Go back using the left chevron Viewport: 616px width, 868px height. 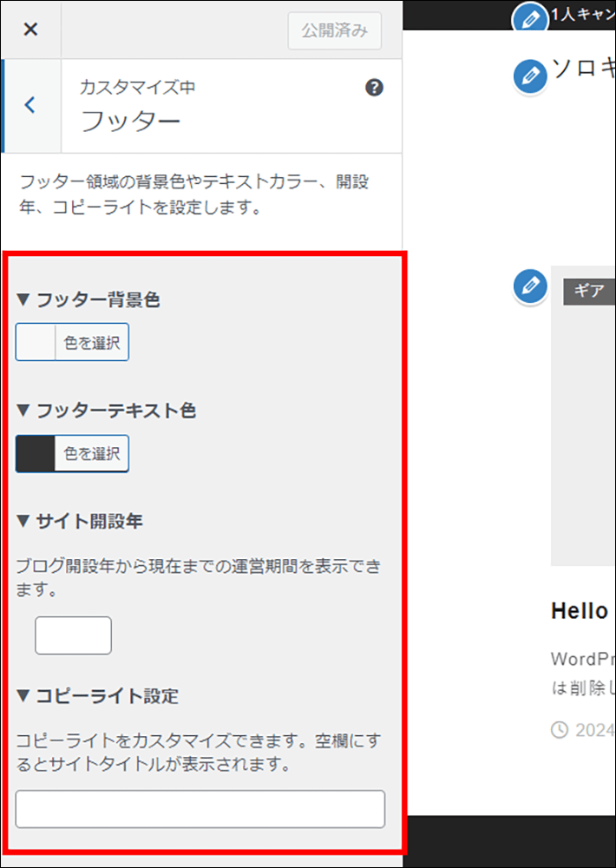30,105
